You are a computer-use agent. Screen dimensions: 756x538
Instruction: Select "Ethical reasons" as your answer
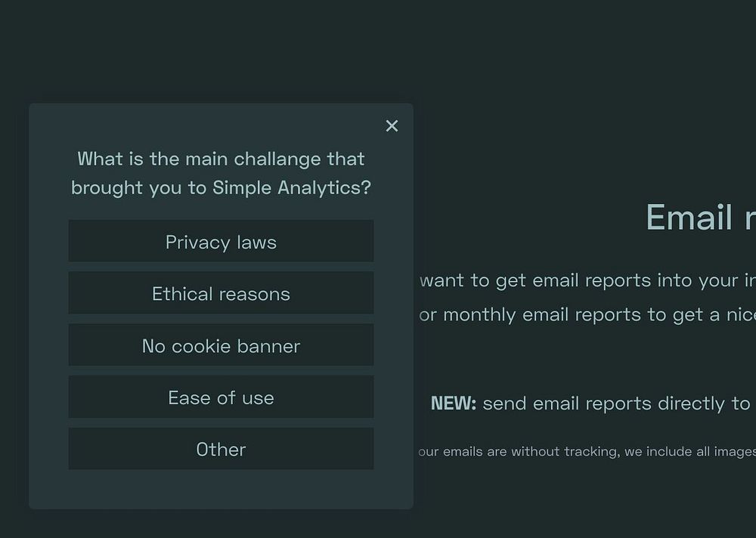coord(221,293)
